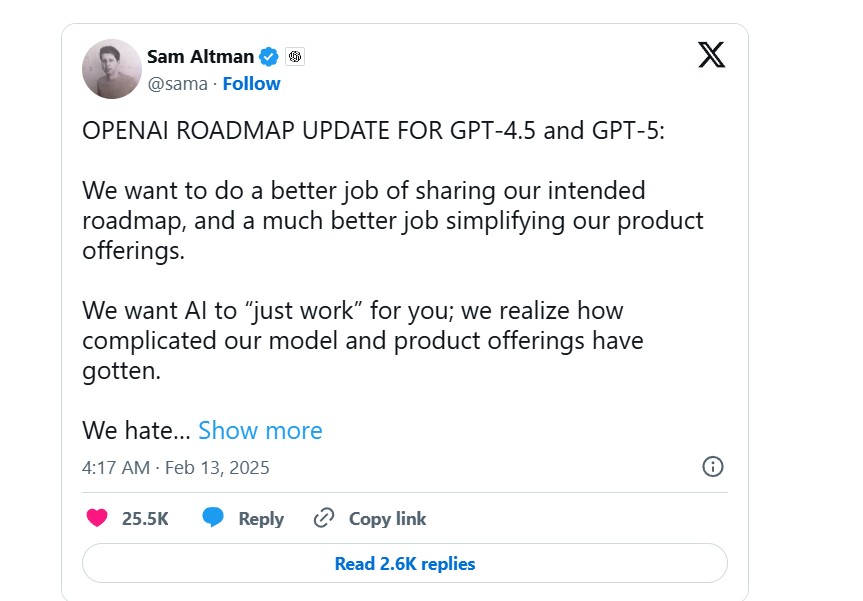Click the blue reply speech bubble icon
The image size is (863, 601).
click(x=213, y=518)
